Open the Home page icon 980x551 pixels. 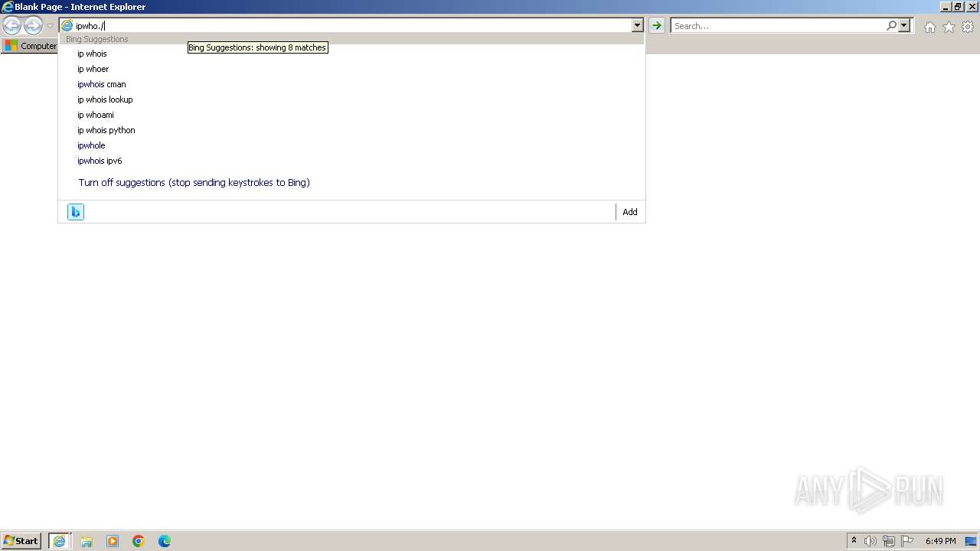[929, 27]
